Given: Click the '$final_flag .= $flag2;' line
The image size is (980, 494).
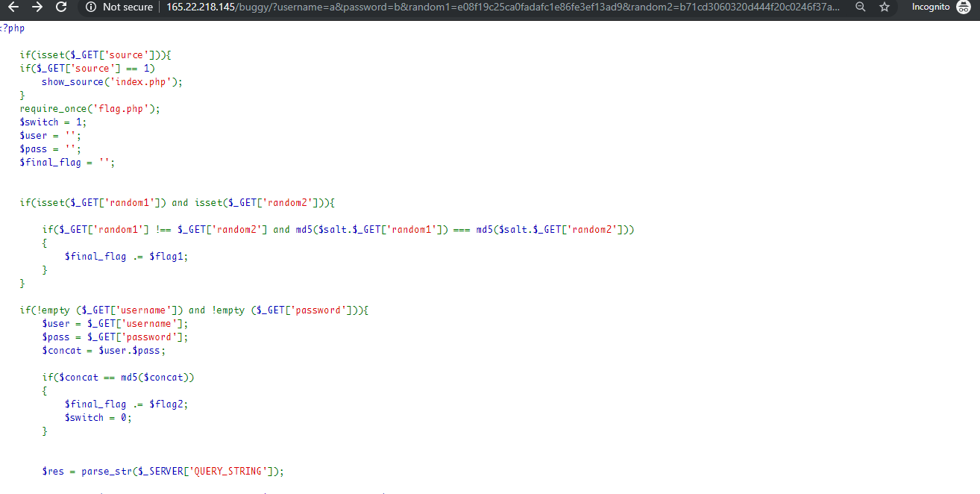Looking at the screenshot, I should click(x=126, y=404).
